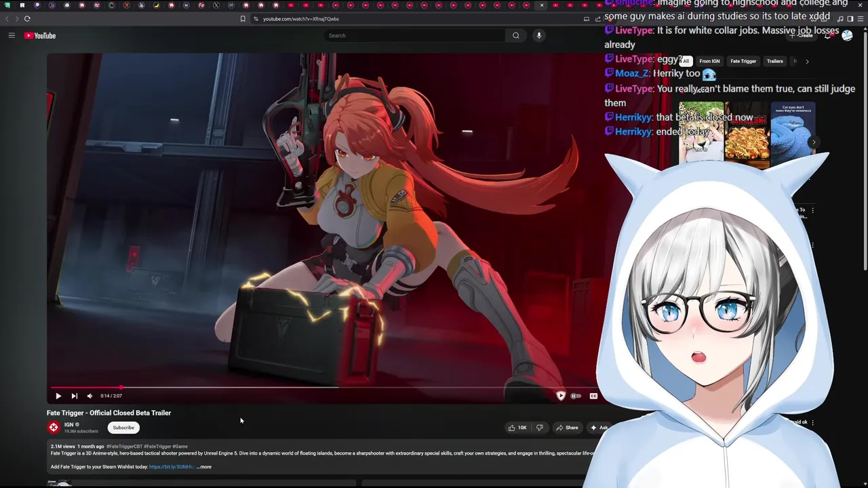
Task: Open the YouTube guide hamburger menu
Action: 12,35
